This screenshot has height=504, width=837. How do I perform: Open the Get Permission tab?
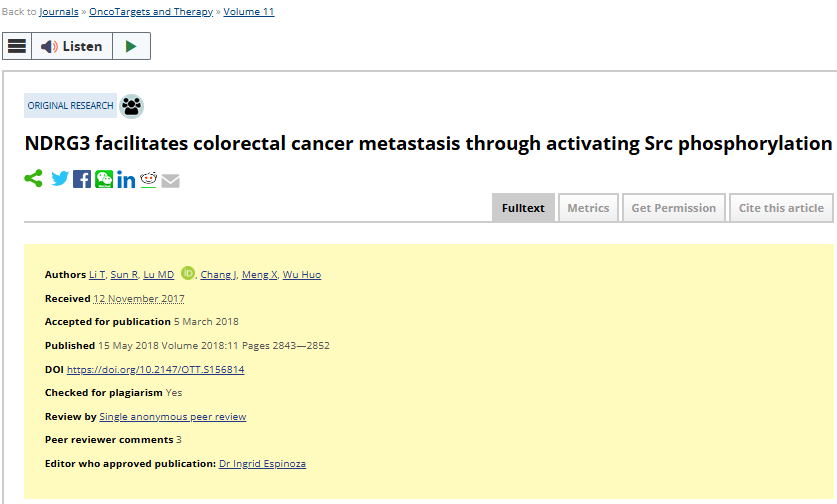click(674, 208)
